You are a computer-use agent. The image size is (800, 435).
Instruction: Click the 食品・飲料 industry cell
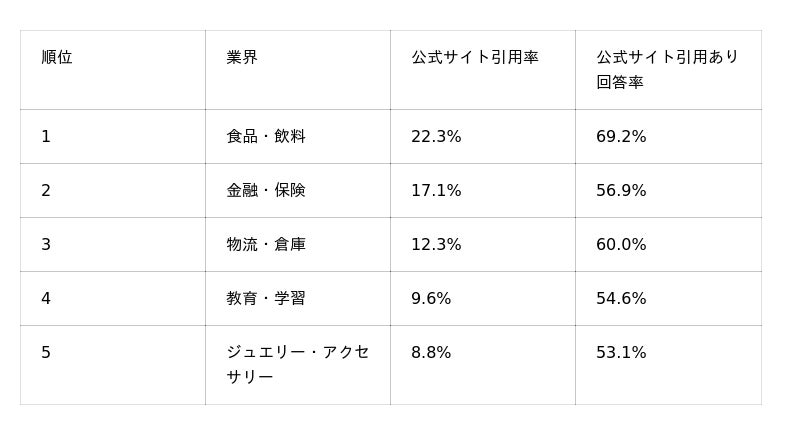(x=298, y=137)
